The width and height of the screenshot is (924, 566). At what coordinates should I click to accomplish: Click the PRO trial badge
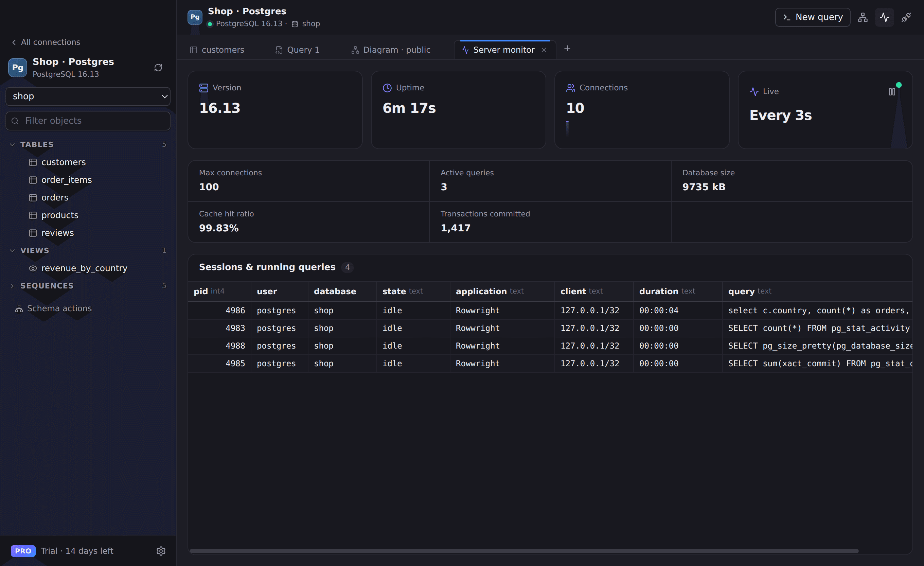pos(23,551)
